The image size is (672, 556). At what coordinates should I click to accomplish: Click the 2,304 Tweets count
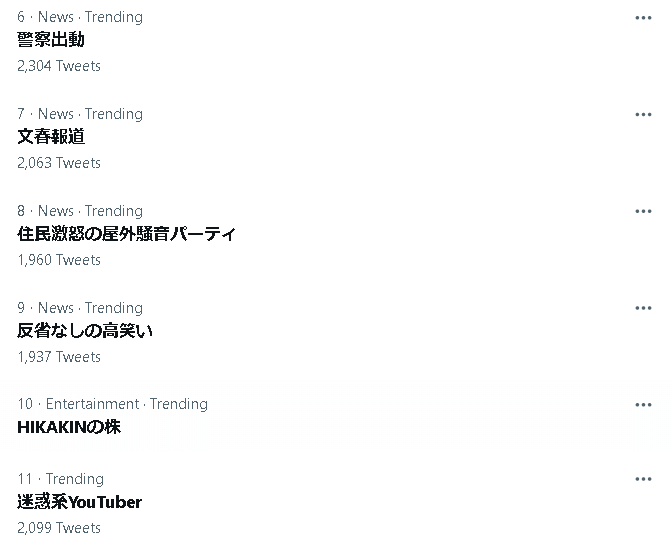tap(59, 66)
